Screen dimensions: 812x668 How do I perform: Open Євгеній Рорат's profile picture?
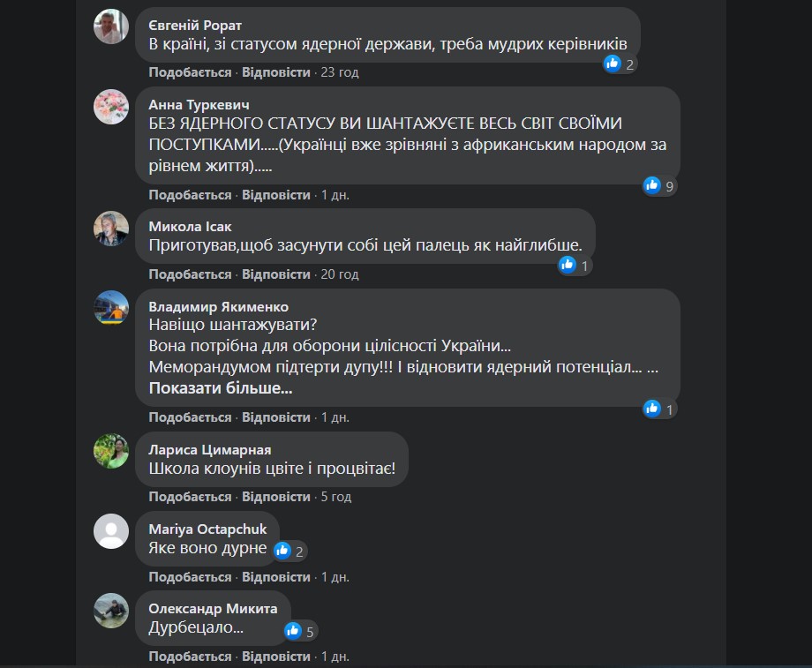(x=111, y=26)
